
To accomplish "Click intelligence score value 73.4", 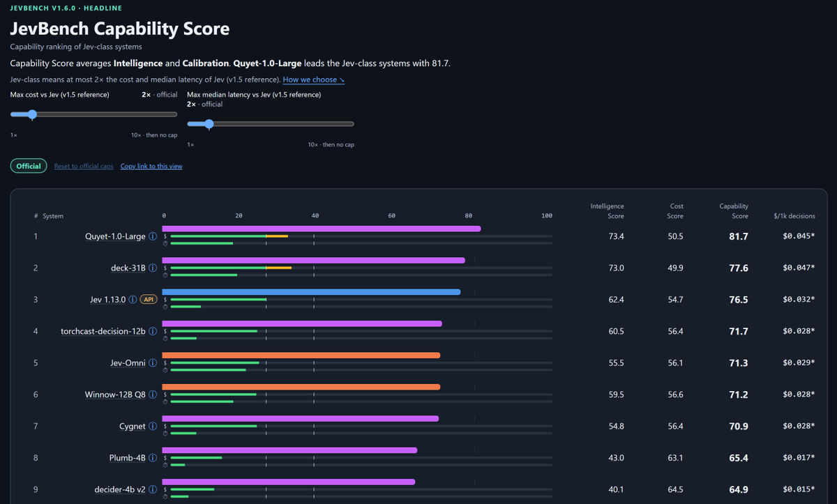I will 616,236.
